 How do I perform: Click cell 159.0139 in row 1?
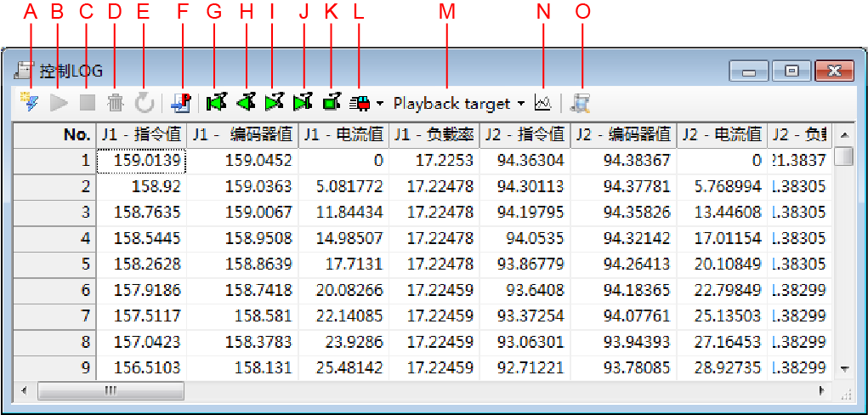point(141,159)
